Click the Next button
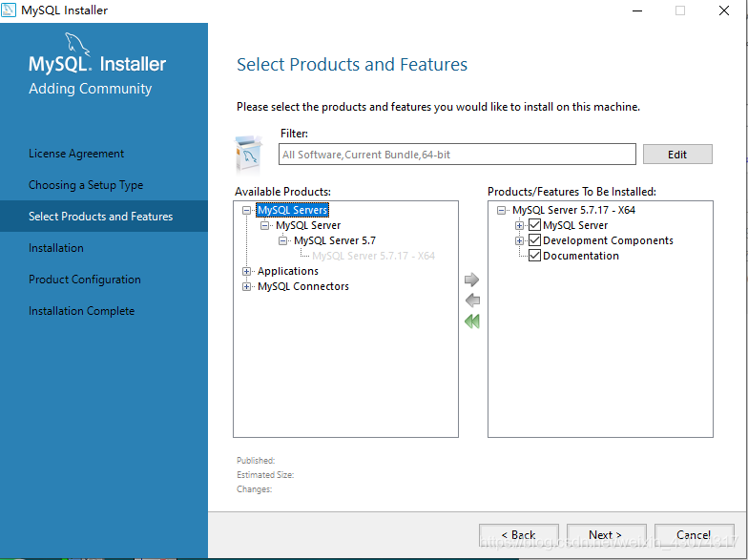 tap(607, 534)
